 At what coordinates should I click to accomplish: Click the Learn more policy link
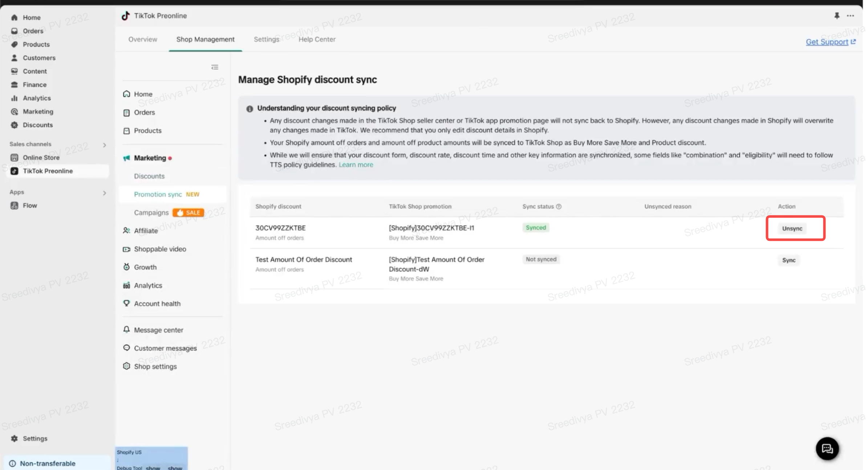356,165
